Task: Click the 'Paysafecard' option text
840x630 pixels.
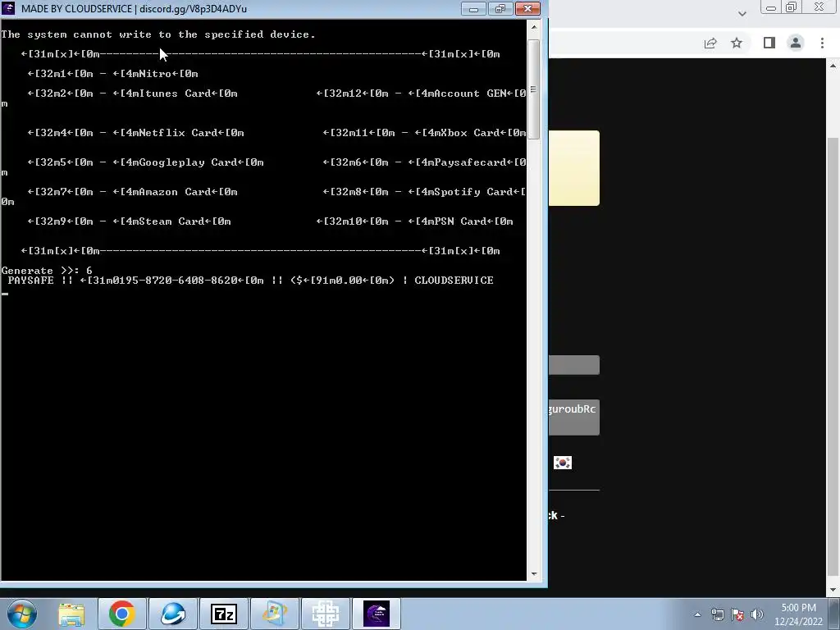Action: 470,162
